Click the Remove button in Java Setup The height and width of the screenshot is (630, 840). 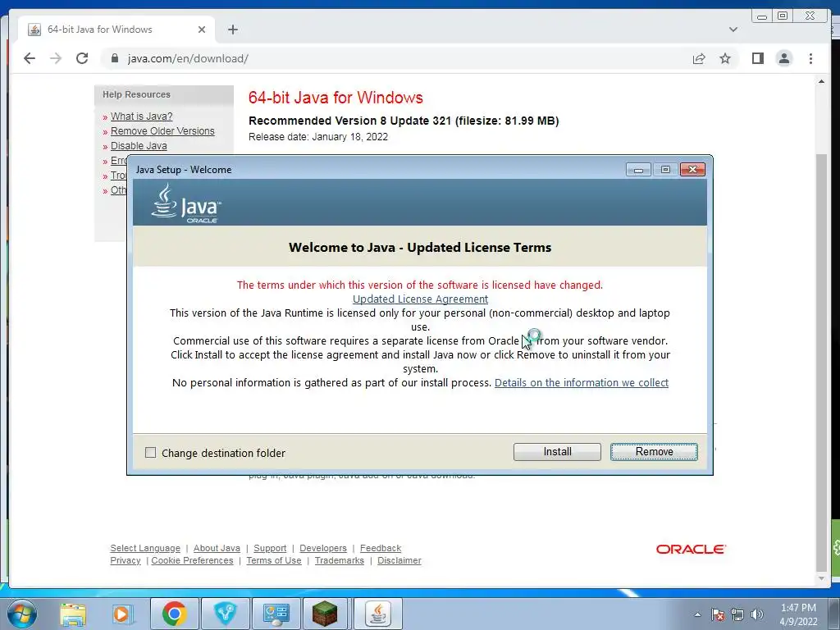click(x=654, y=452)
